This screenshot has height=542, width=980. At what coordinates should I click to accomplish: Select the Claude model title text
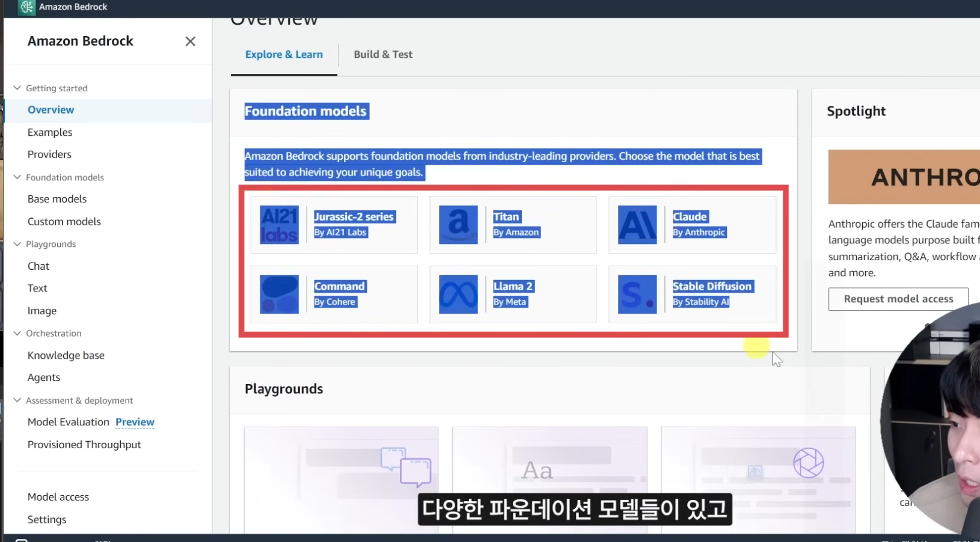coord(690,217)
